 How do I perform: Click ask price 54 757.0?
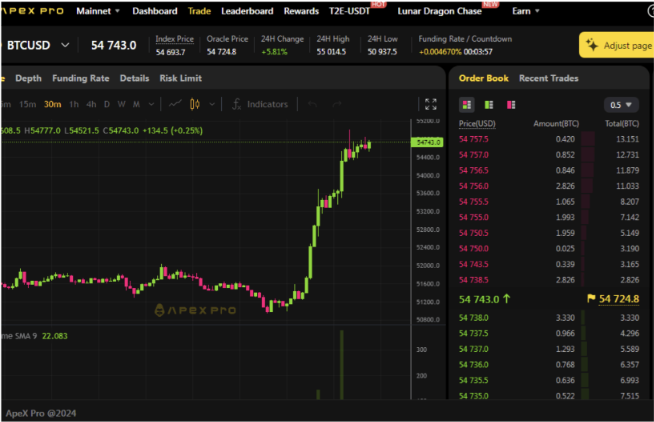473,155
